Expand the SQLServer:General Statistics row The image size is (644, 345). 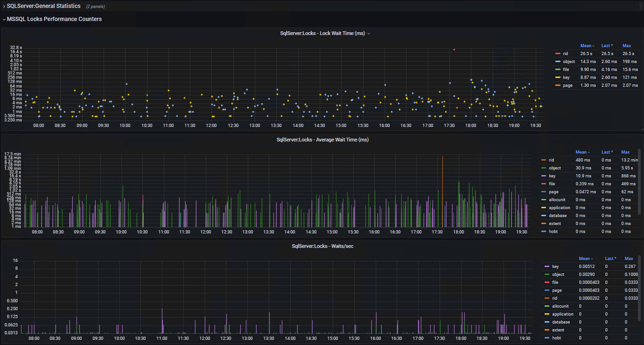(43, 6)
